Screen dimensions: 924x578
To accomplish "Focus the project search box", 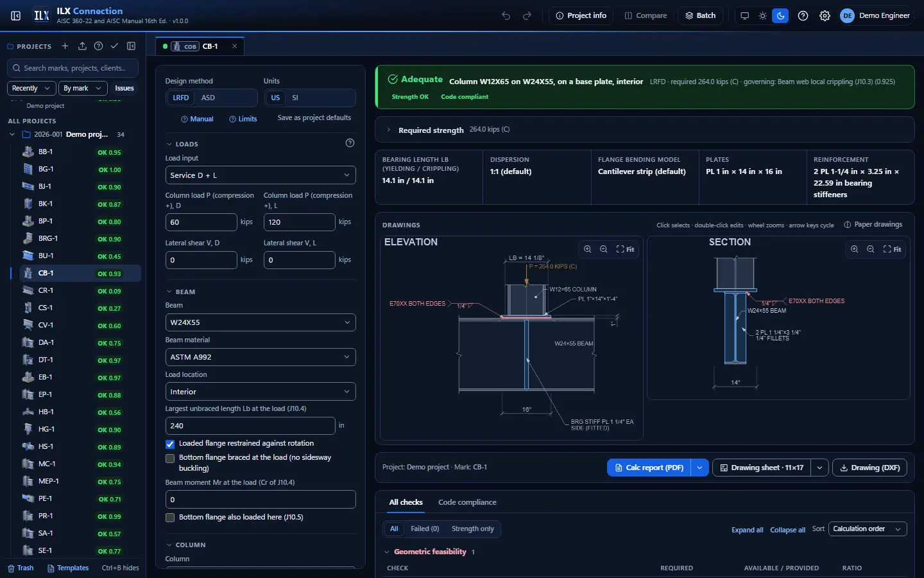I will click(x=73, y=68).
